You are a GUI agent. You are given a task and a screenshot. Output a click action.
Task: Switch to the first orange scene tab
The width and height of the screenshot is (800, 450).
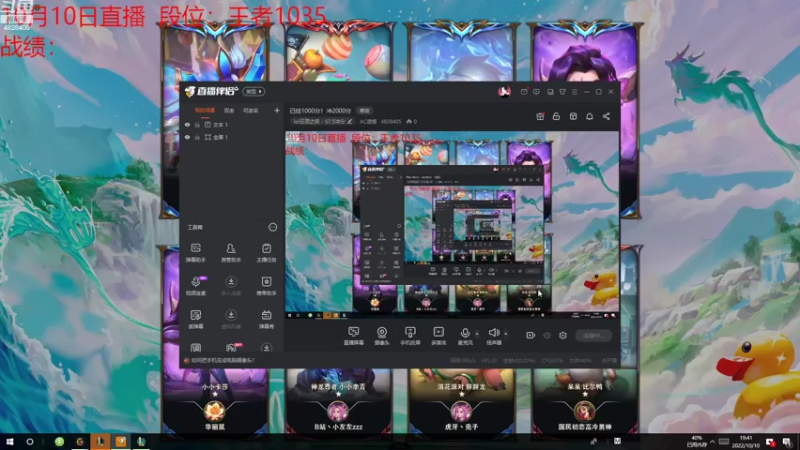coord(205,110)
